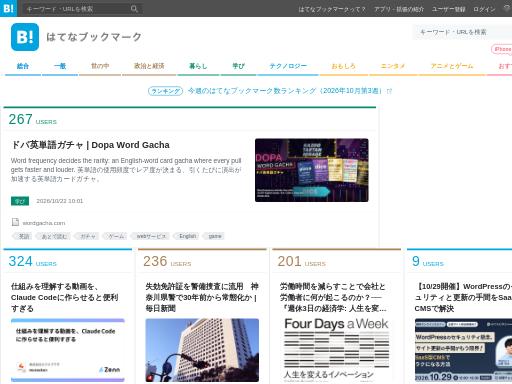Open the 失効免許証 毎日新聞 article title
This screenshot has height=384, width=512.
point(202,297)
